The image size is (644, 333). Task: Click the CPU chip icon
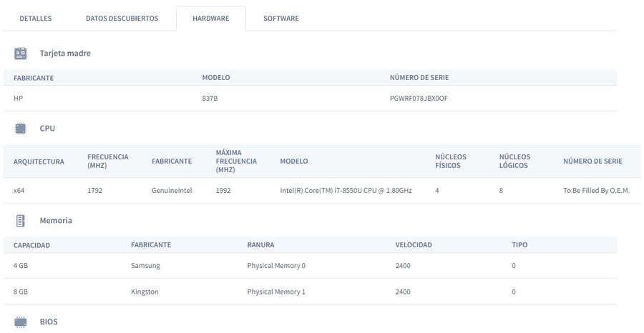(x=20, y=129)
